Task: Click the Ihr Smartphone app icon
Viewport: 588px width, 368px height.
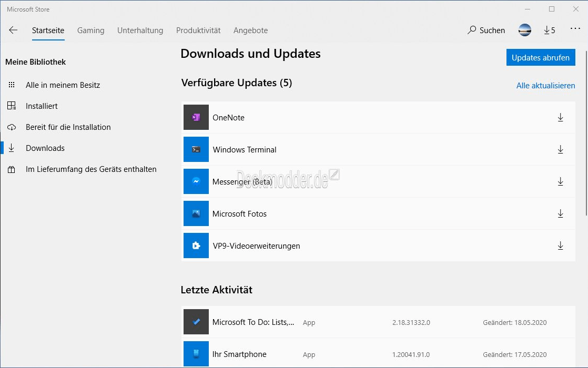Action: (196, 354)
